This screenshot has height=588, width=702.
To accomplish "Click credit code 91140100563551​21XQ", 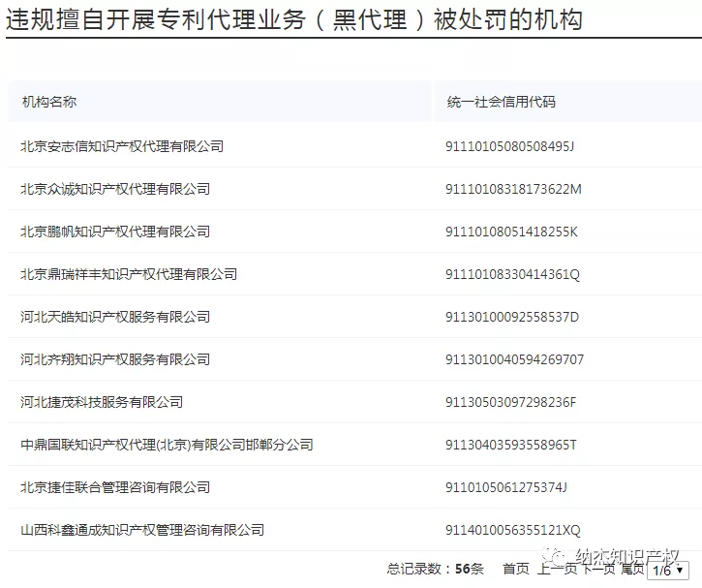I will pos(512,530).
